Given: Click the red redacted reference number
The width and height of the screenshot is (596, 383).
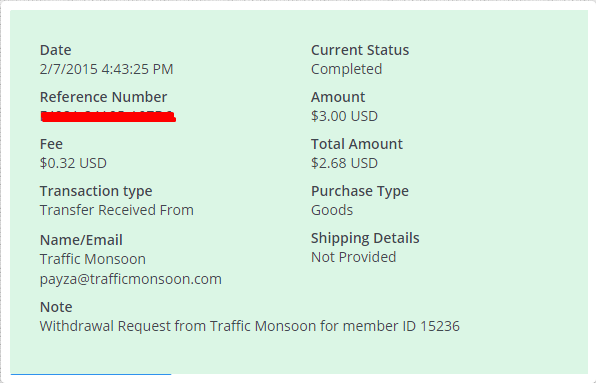Looking at the screenshot, I should coord(108,116).
